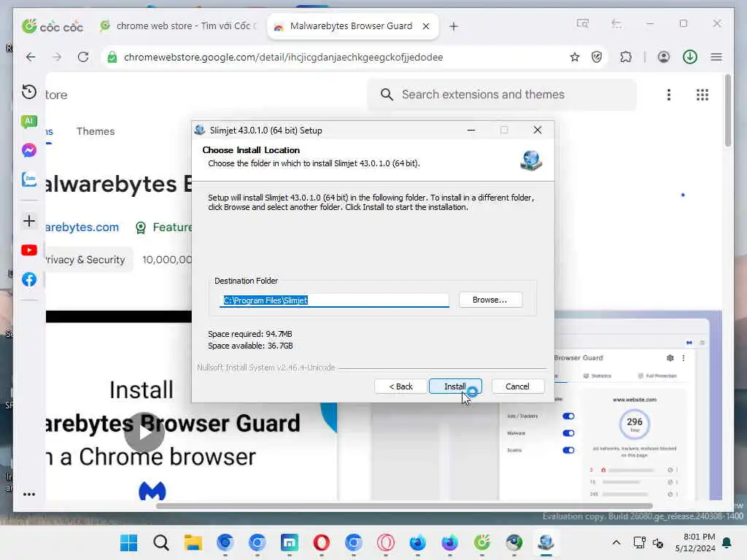Viewport: 747px width, 560px height.
Task: Open File Explorer from taskbar
Action: tap(193, 542)
